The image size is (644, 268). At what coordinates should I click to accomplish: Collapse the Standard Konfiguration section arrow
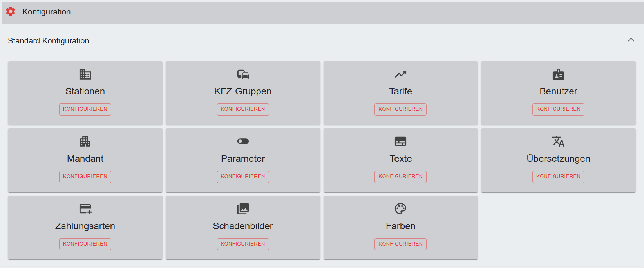(x=631, y=41)
